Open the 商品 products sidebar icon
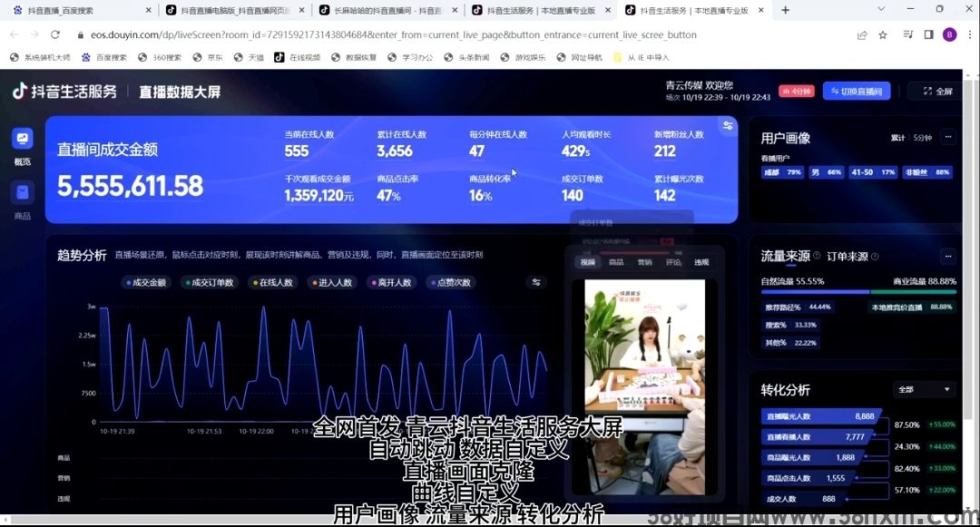Screen dimensions: 980x527 (23, 192)
